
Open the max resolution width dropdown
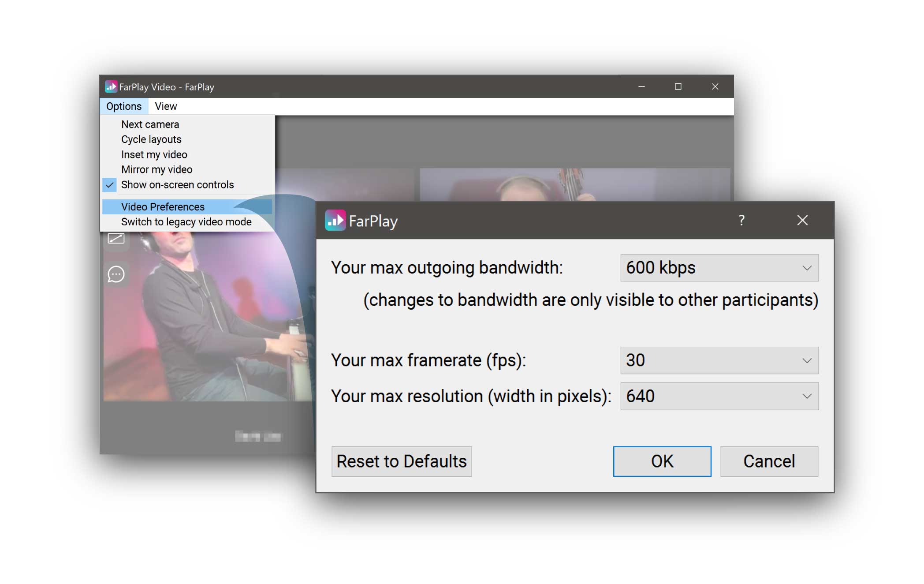click(x=719, y=396)
